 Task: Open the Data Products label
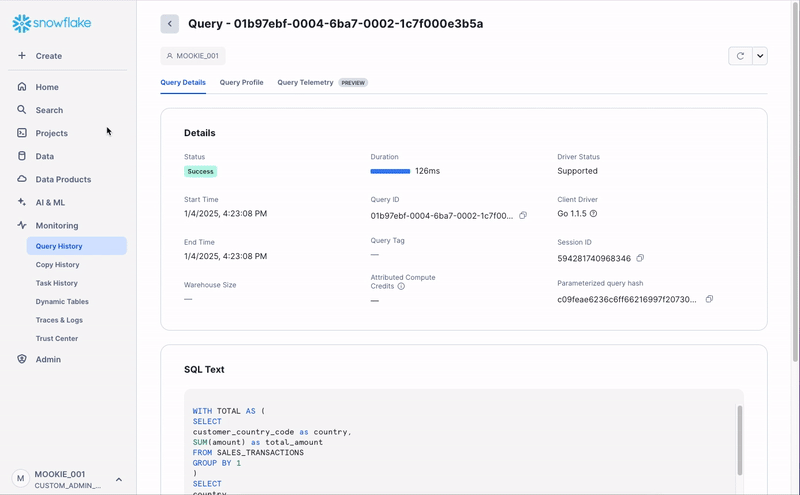(63, 179)
